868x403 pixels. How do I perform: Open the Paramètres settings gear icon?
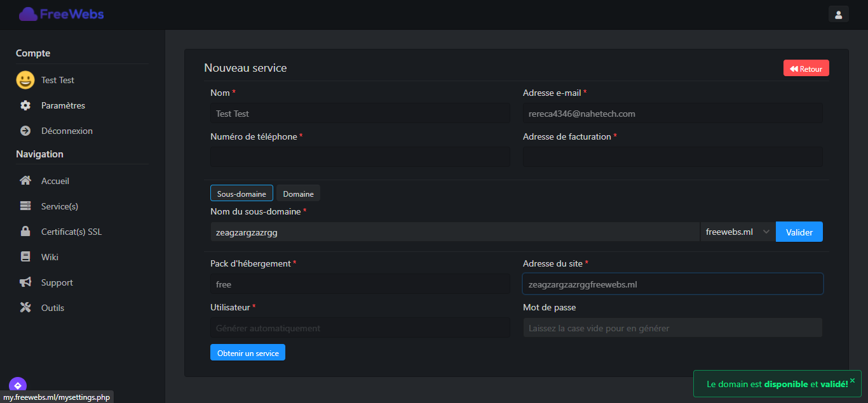[25, 105]
